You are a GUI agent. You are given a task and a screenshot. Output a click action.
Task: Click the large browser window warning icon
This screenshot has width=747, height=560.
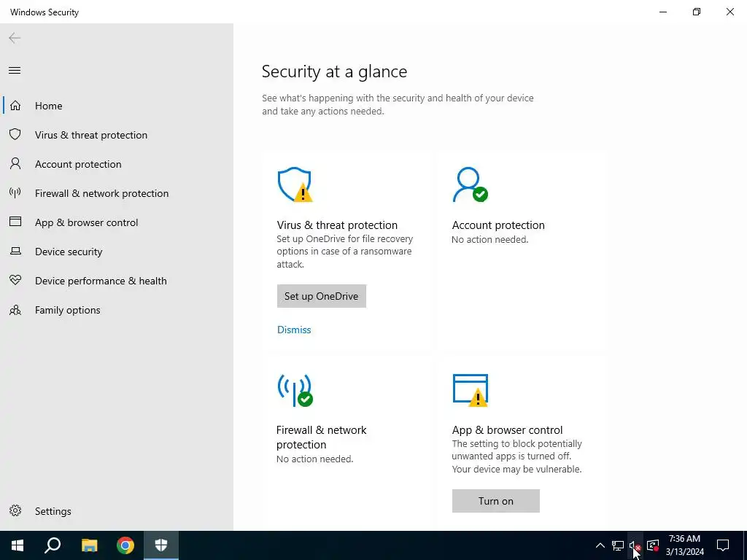point(471,391)
